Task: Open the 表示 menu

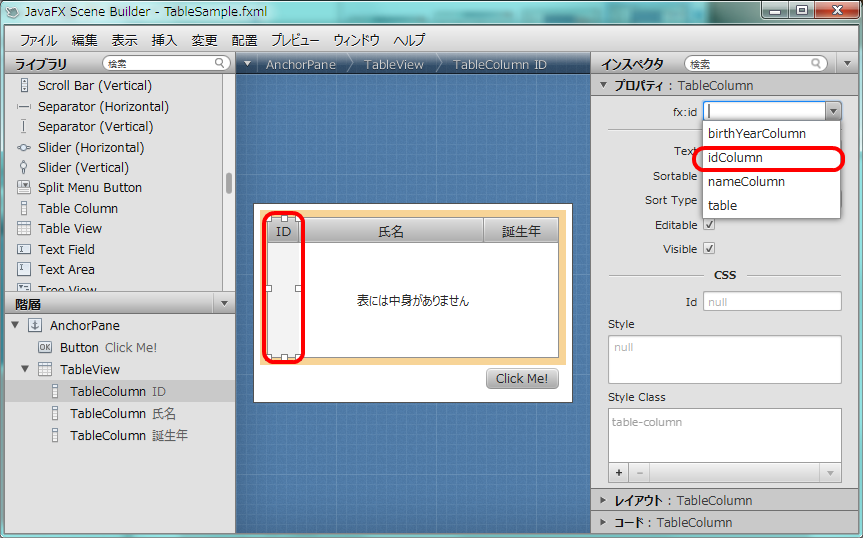Action: (x=124, y=40)
